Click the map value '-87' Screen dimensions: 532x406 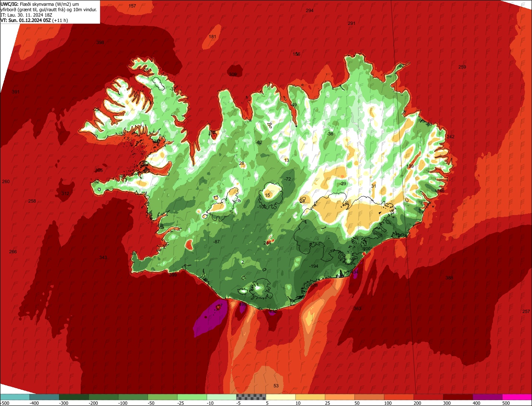tap(217, 242)
